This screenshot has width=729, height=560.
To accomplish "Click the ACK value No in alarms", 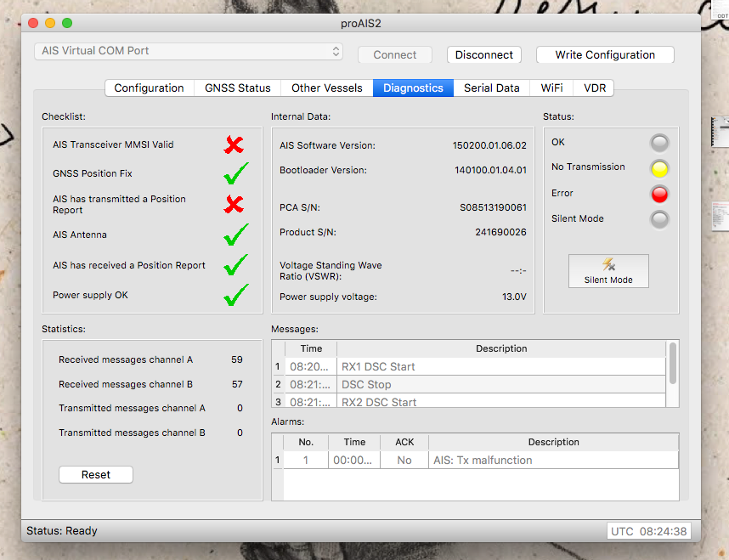I will (404, 460).
